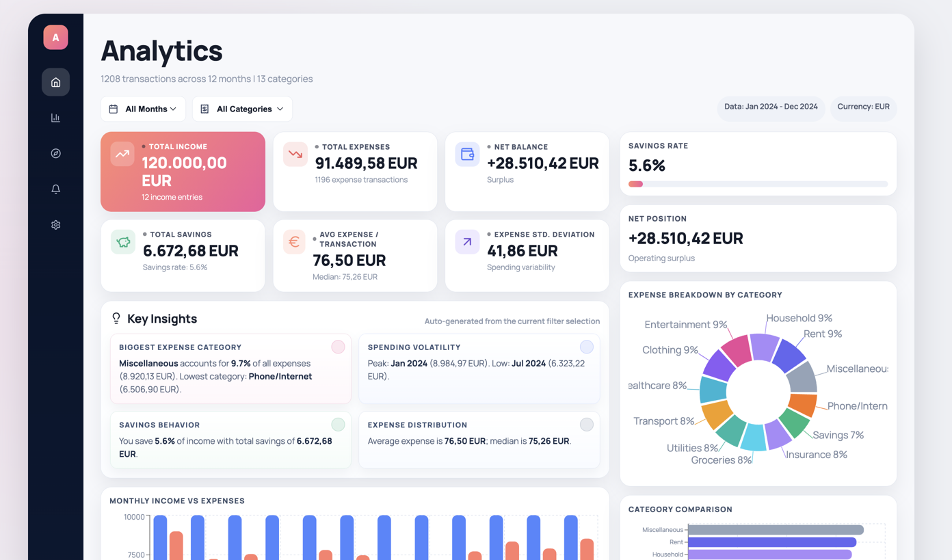
Task: Click the Currency: EUR pill
Action: pos(863,107)
